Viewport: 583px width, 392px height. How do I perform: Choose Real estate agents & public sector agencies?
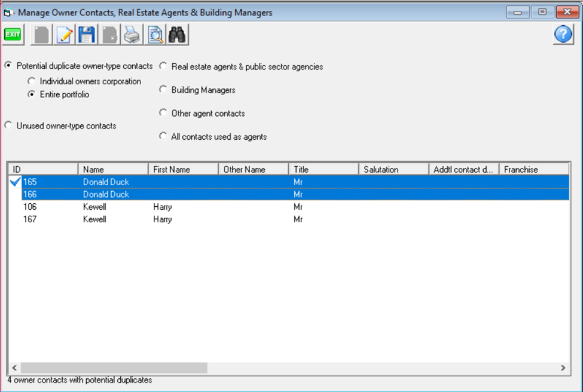pyautogui.click(x=163, y=66)
